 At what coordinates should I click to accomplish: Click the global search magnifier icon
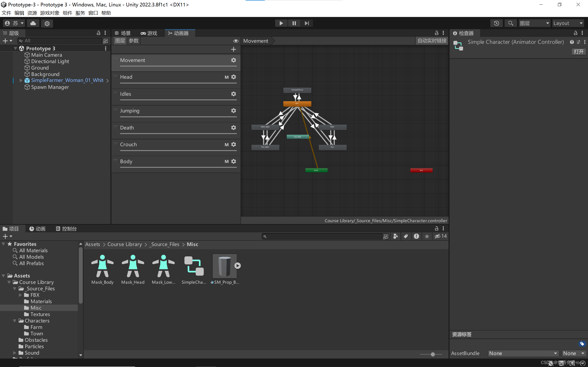(511, 23)
